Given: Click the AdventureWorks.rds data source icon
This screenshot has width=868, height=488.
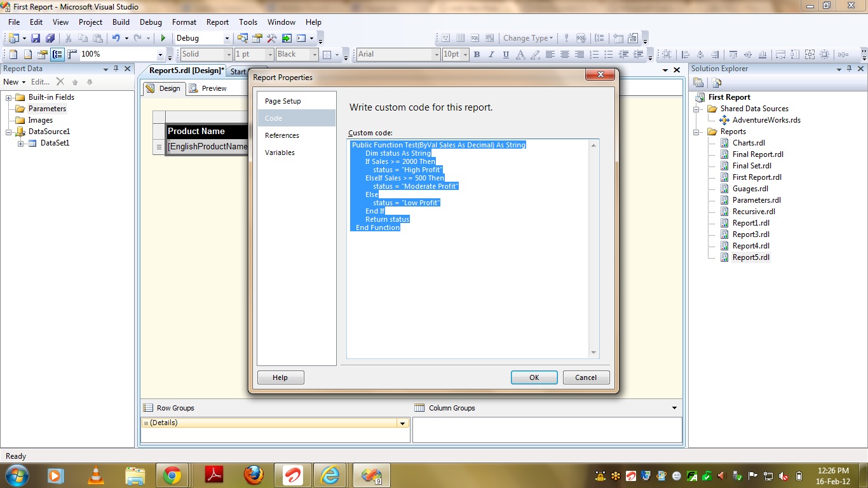Looking at the screenshot, I should [724, 120].
